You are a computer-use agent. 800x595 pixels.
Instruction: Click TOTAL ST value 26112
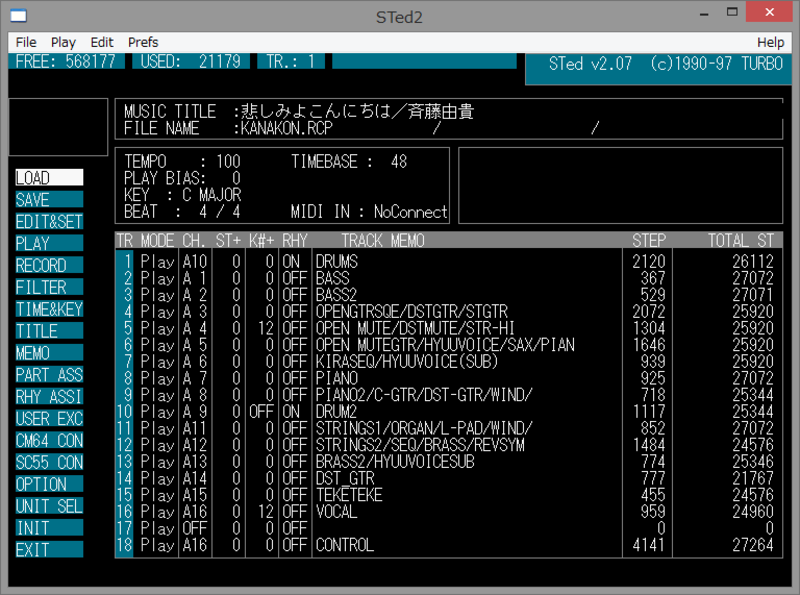[x=753, y=262]
